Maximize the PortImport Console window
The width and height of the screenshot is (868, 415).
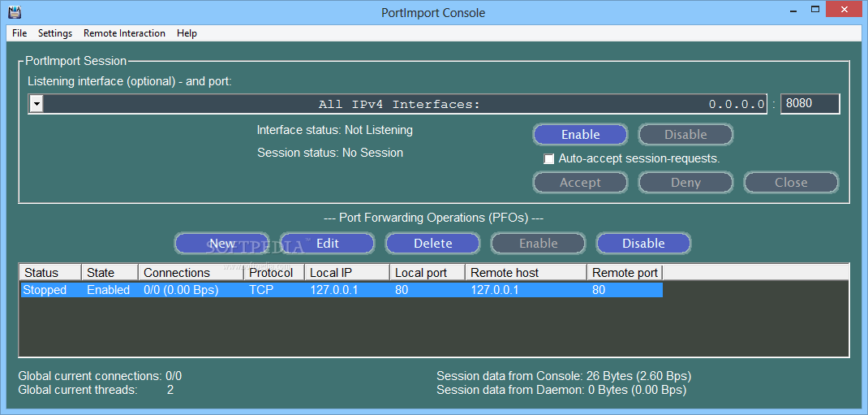tap(814, 9)
